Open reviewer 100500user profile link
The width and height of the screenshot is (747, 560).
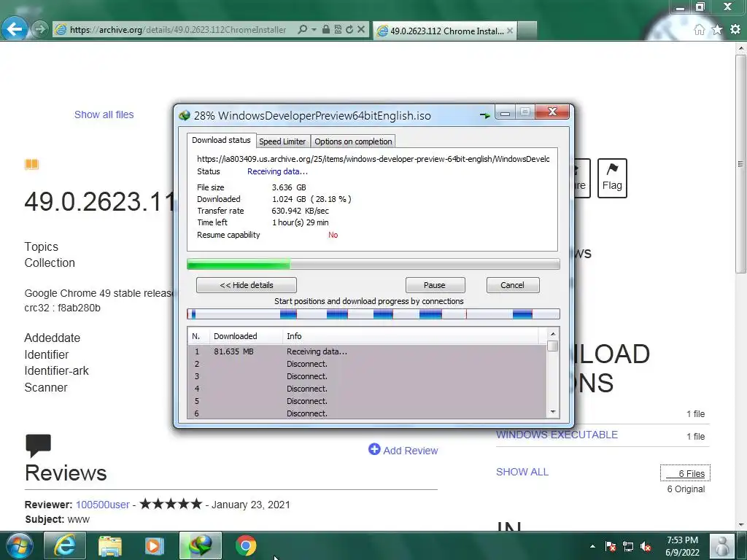point(102,505)
